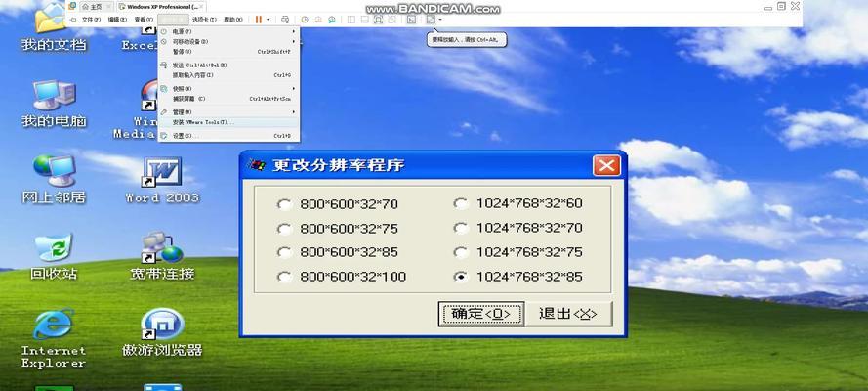This screenshot has width=868, height=391.
Task: Open the 宽带连接 broadband shortcut
Action: (x=162, y=256)
